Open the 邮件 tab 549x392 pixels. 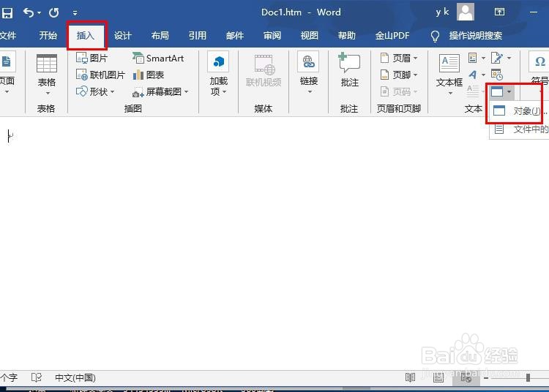click(x=235, y=35)
